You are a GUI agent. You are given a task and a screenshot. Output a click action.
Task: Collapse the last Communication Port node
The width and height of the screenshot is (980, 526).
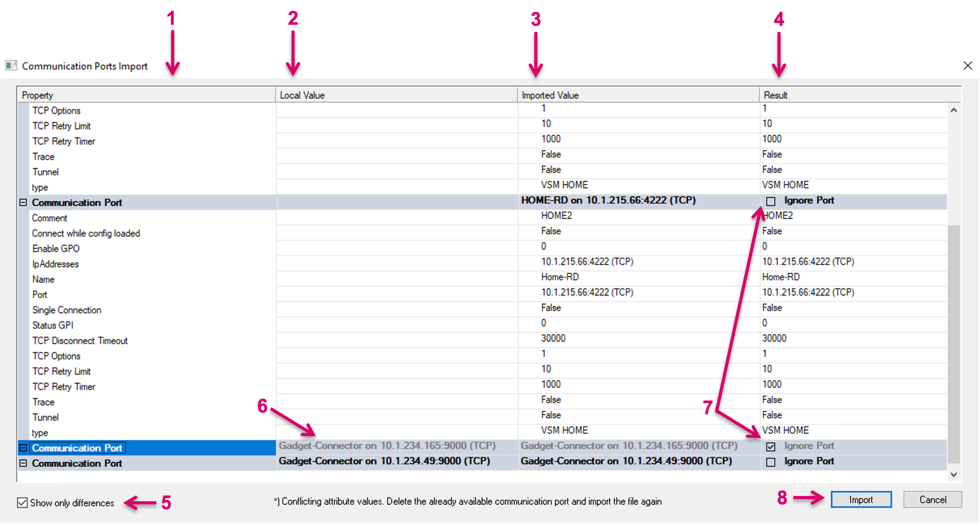(23, 463)
